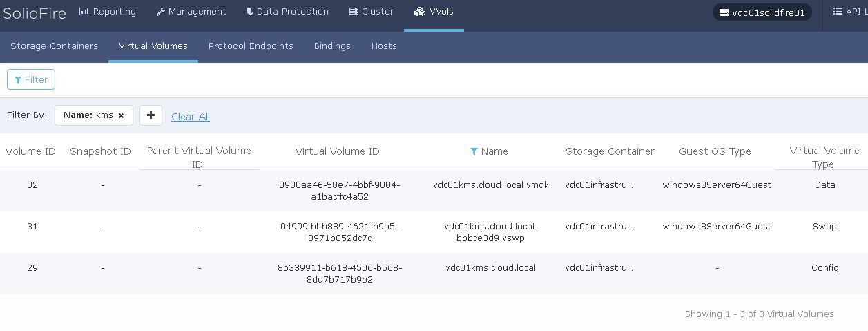Screen dimensions: 868x331
Task: Click the vdc01solidfire01 cluster badge
Action: click(762, 12)
